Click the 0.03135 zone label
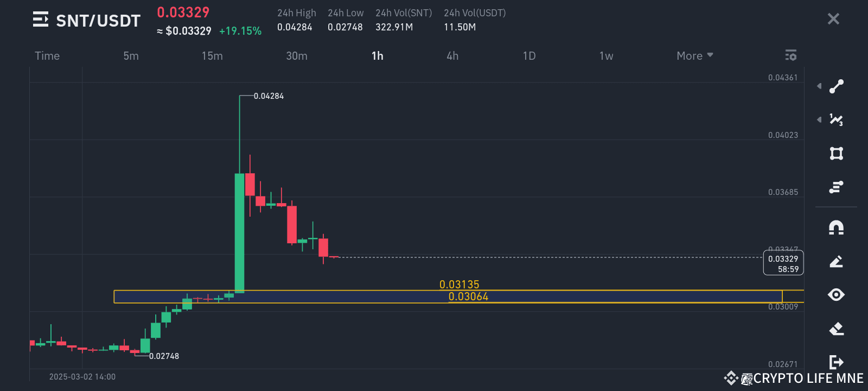Screen dimensions: 868x391 point(459,285)
